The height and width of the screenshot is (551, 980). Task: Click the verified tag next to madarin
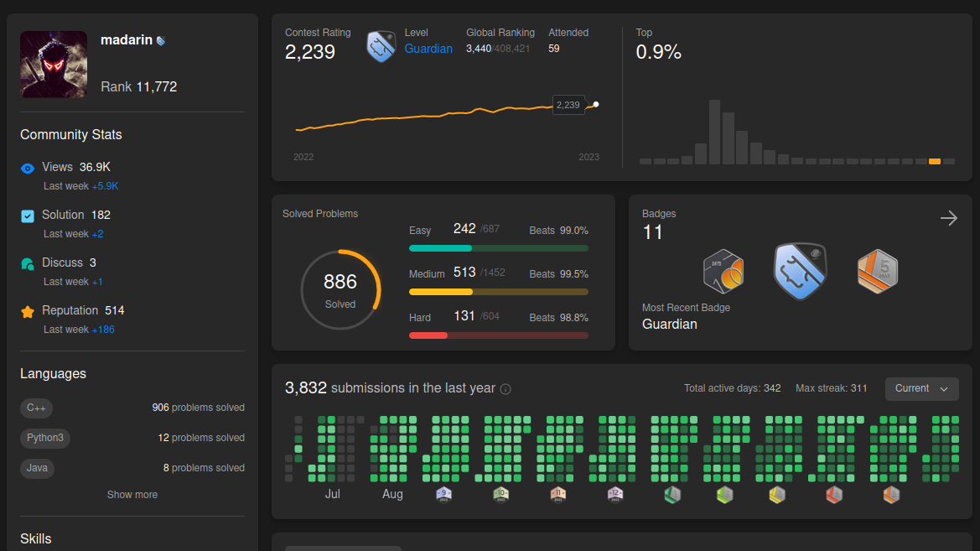tap(161, 40)
